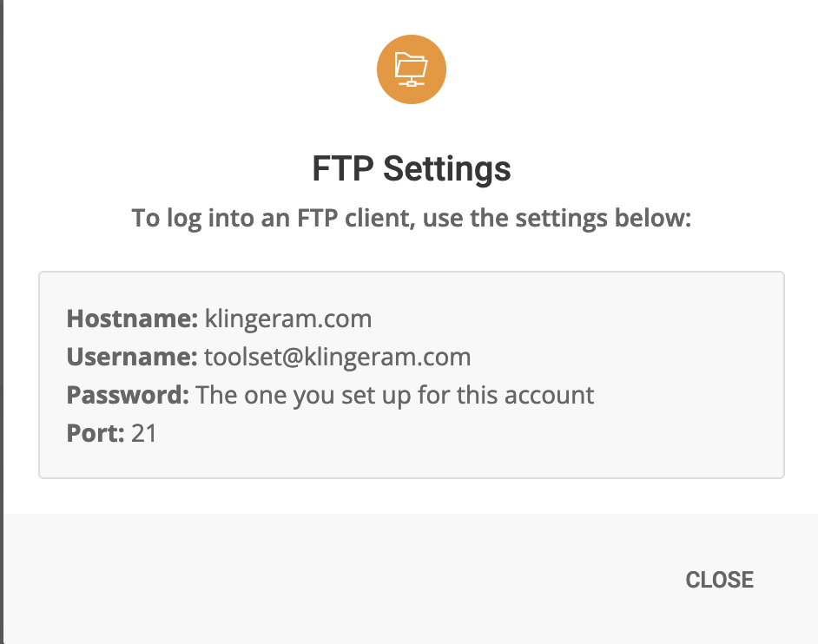Click "The one you set up" password text

pos(298,395)
